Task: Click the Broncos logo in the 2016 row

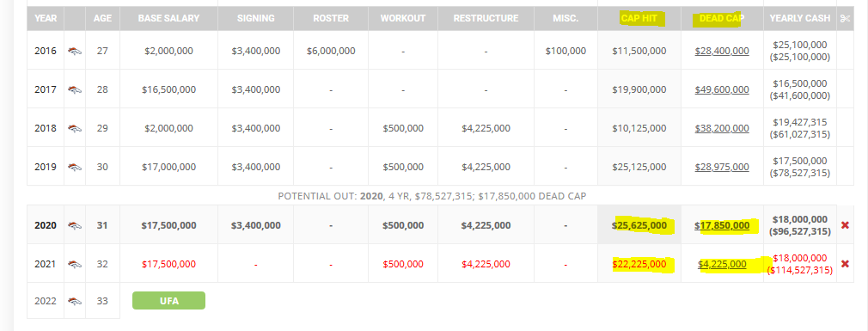Action: tap(75, 51)
